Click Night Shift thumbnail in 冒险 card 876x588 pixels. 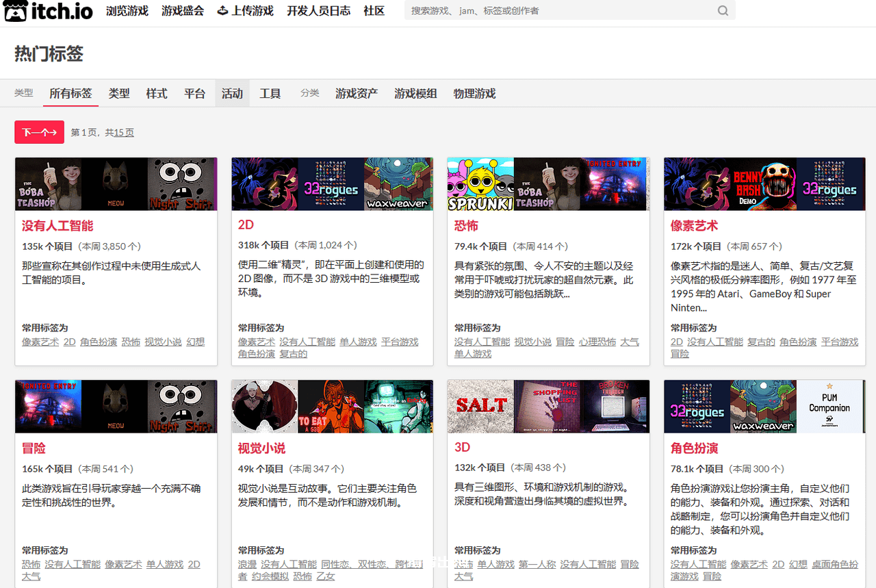[x=183, y=407]
